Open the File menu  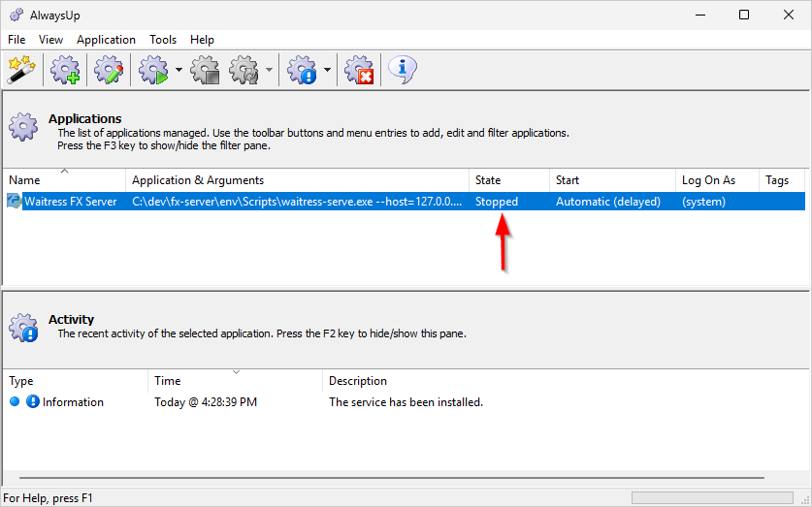16,40
